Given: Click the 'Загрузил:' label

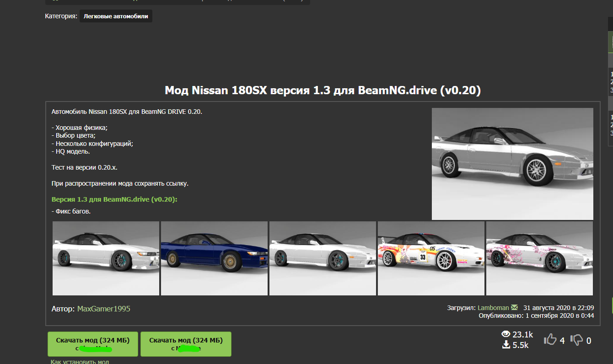Looking at the screenshot, I should [x=462, y=308].
